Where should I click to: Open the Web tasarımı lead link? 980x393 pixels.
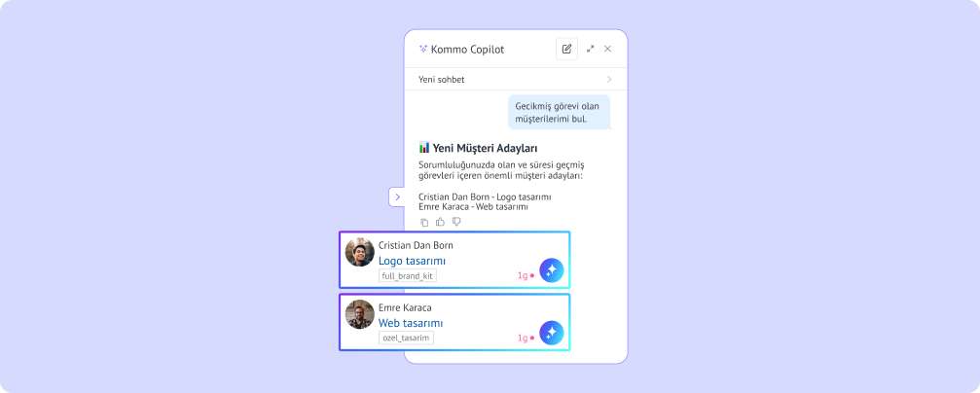point(411,324)
